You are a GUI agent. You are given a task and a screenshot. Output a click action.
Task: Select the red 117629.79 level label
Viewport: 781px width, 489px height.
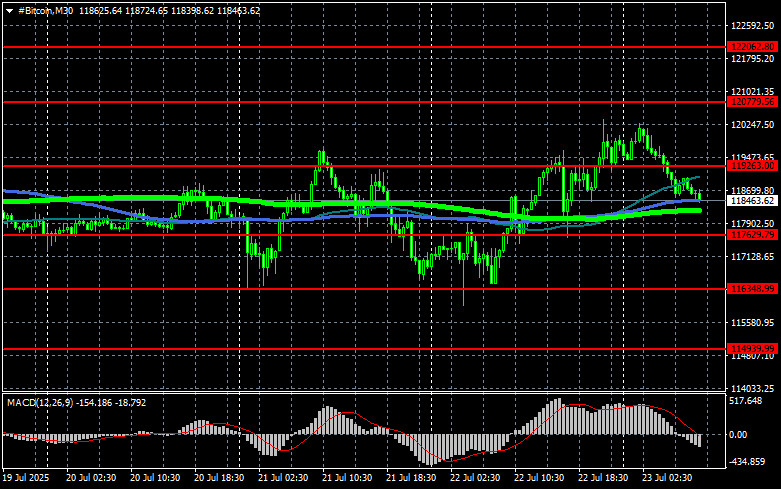click(752, 235)
